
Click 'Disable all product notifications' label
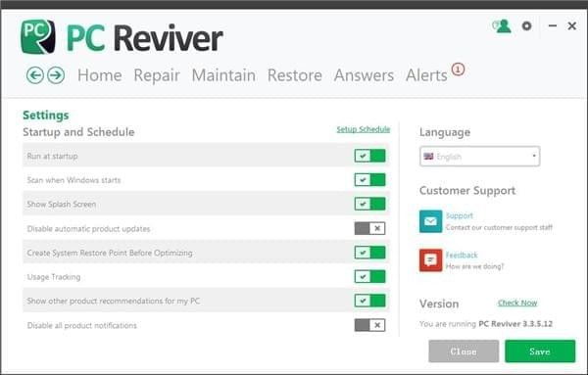tap(81, 325)
